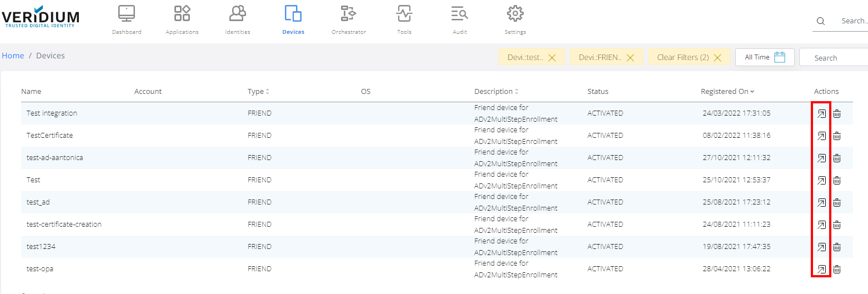The width and height of the screenshot is (868, 294).
Task: Sort by Registered On column
Action: [727, 91]
